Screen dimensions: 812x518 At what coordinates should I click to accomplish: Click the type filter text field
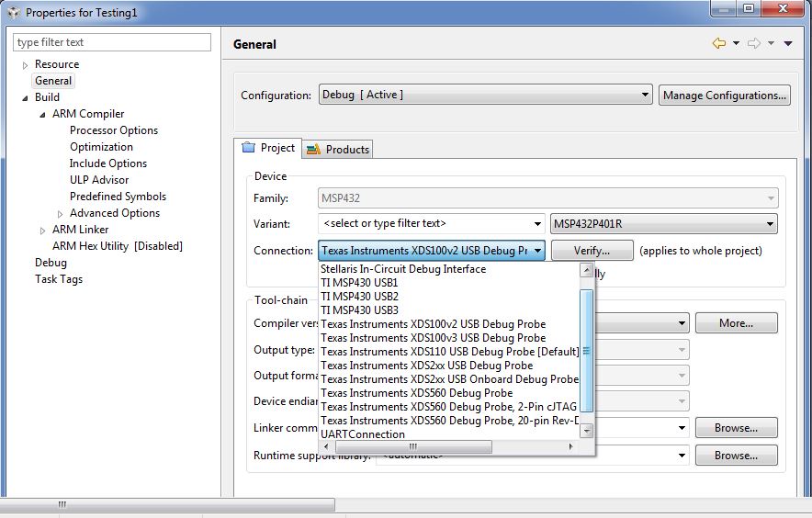click(112, 42)
